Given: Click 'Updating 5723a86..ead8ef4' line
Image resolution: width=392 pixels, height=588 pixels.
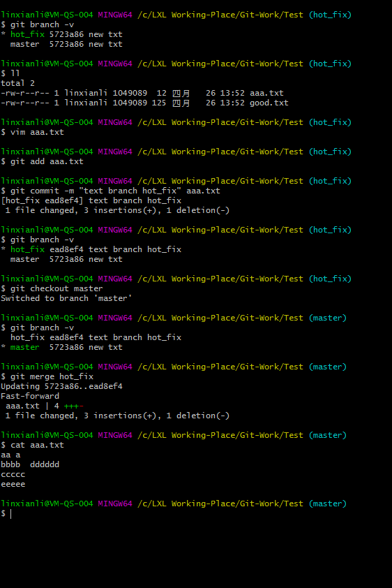Looking at the screenshot, I should click(61, 386).
